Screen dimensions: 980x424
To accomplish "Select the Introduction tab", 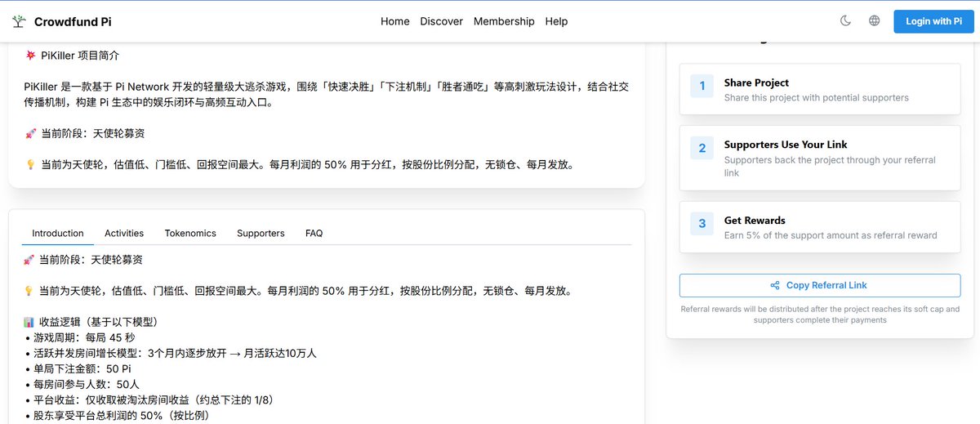I will tap(58, 233).
